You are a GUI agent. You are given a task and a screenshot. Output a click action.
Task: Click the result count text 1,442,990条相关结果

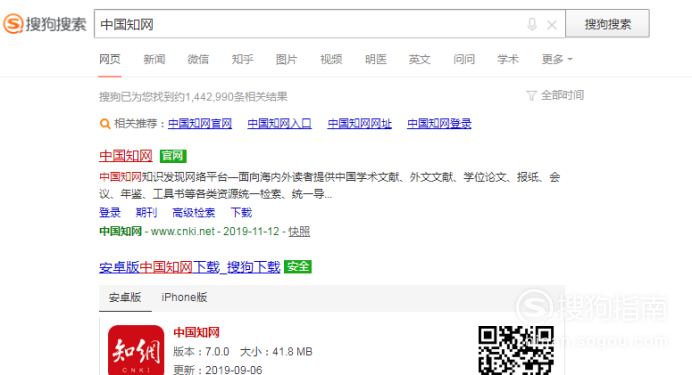(x=236, y=97)
